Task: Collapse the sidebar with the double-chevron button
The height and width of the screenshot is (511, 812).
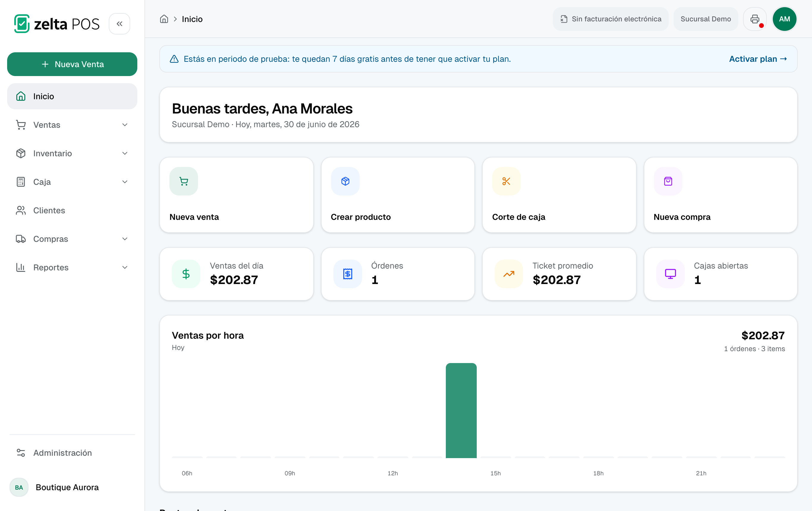Action: [x=119, y=23]
